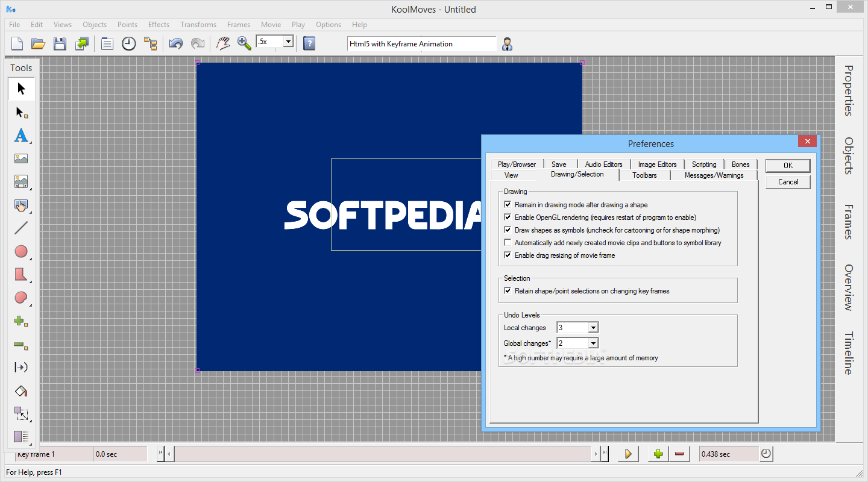
Task: Click the clock icon in the top toolbar
Action: click(x=129, y=43)
